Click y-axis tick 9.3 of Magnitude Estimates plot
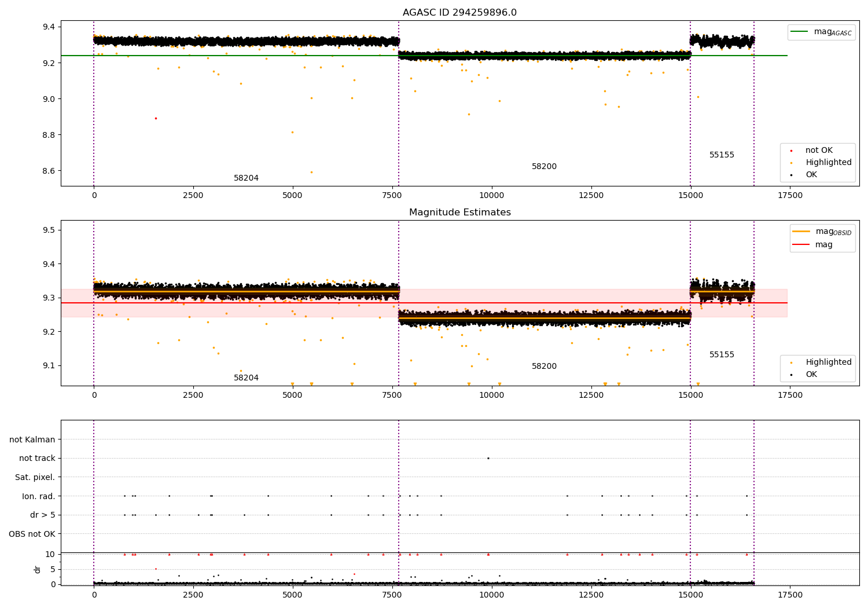Viewport: 868px width, 608px height. coord(49,298)
